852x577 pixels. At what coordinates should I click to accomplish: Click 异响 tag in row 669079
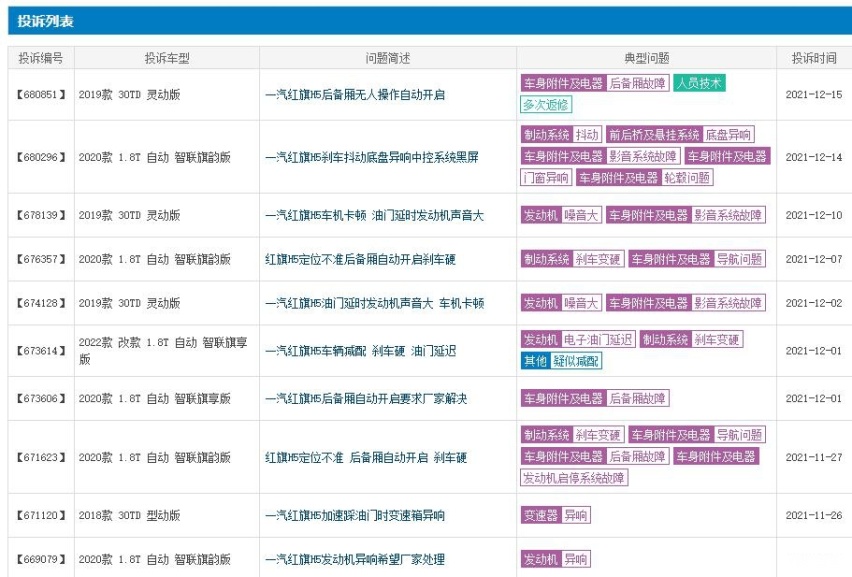tap(575, 560)
